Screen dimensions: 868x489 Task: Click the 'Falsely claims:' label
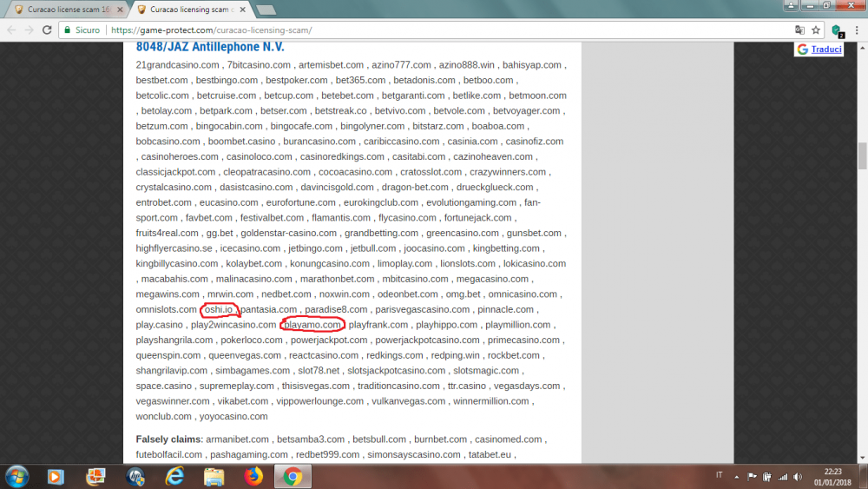pos(169,439)
